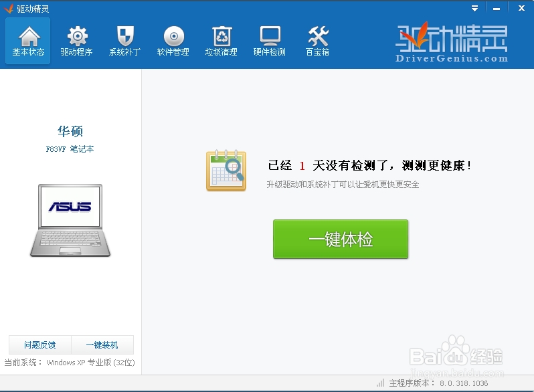Minimize the 驱动精灵 window

(x=497, y=9)
